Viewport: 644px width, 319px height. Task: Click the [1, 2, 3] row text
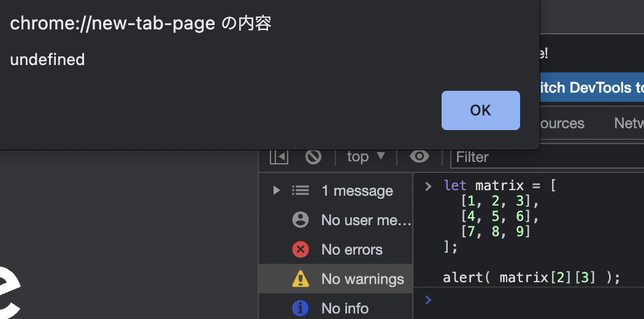499,201
